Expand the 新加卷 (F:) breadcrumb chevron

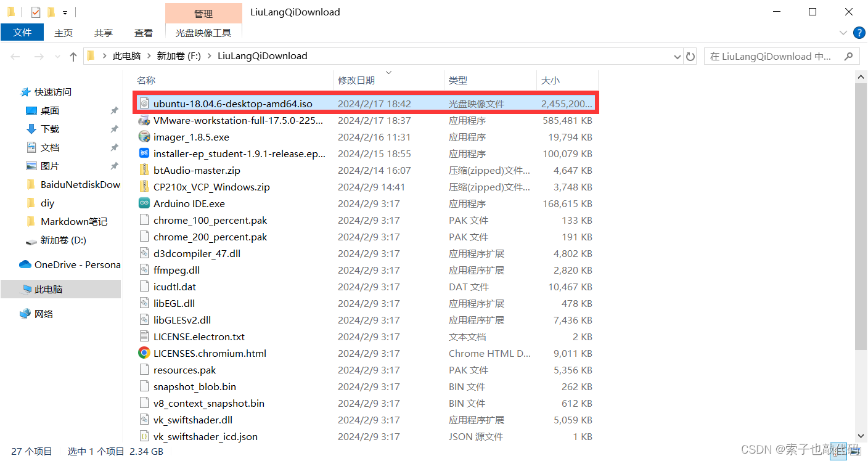[209, 56]
